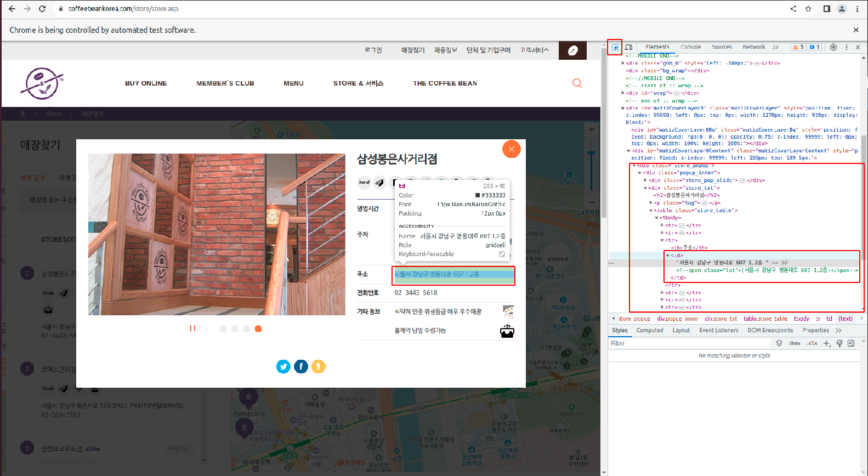
Task: Open the THE COFFEE BEAN menu
Action: tap(445, 83)
